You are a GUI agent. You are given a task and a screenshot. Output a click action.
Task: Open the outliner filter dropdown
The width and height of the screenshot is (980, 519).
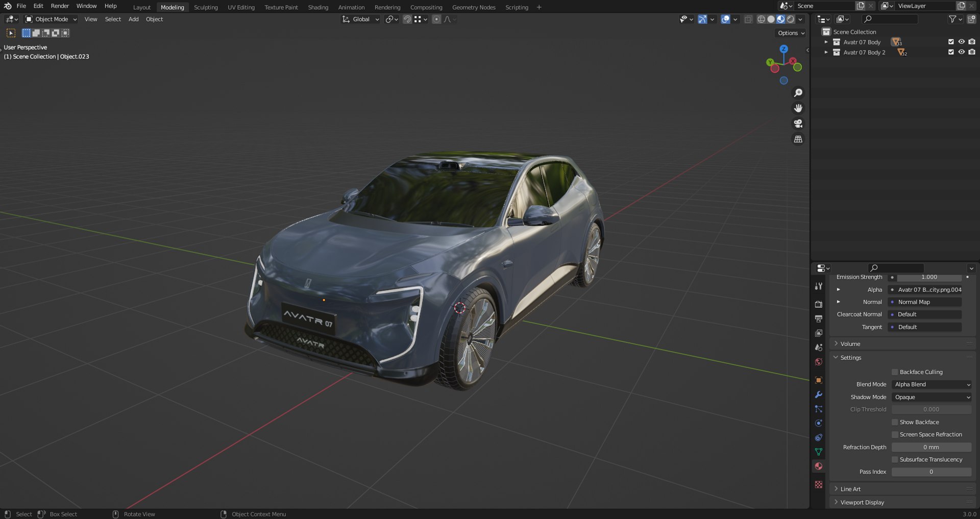(x=955, y=19)
